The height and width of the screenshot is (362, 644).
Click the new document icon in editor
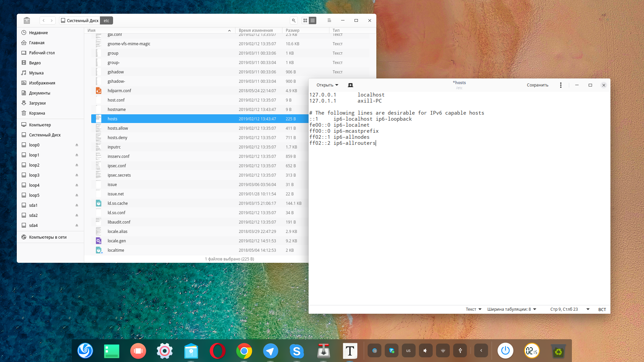point(351,85)
